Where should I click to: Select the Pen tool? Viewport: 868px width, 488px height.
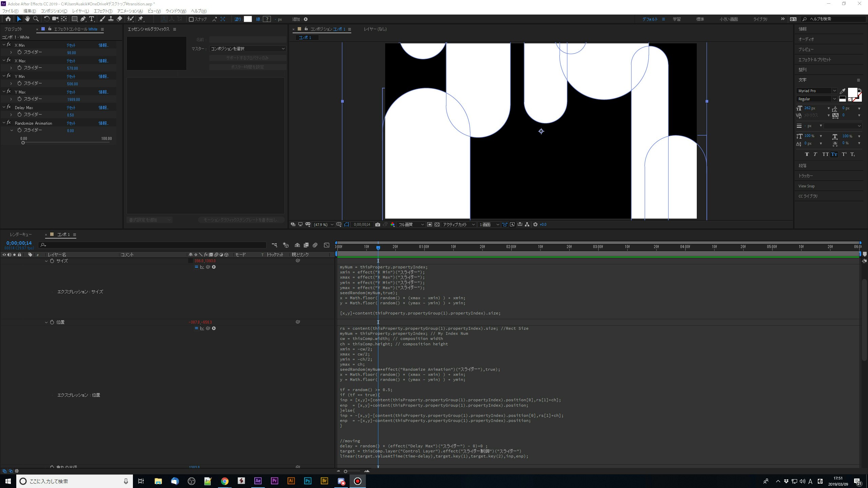point(83,19)
